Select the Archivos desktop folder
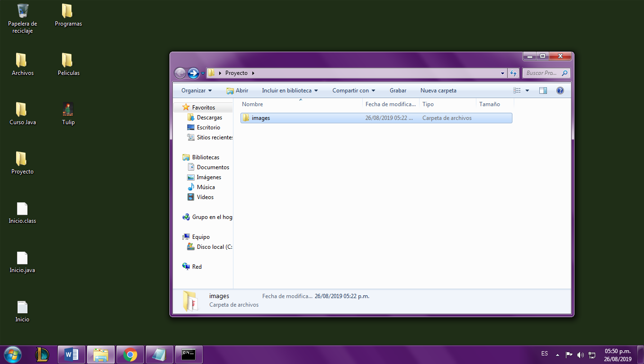Screen dimensions: 644x364 tap(22, 64)
